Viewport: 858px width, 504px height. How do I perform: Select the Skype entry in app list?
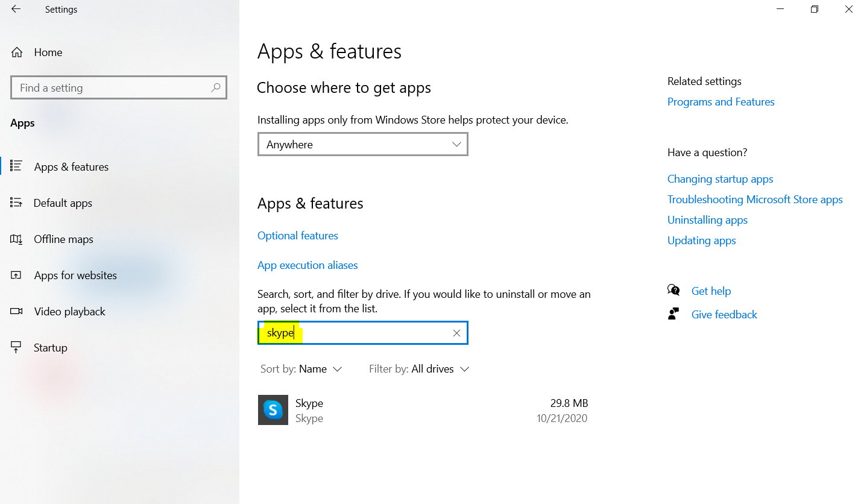(x=422, y=410)
